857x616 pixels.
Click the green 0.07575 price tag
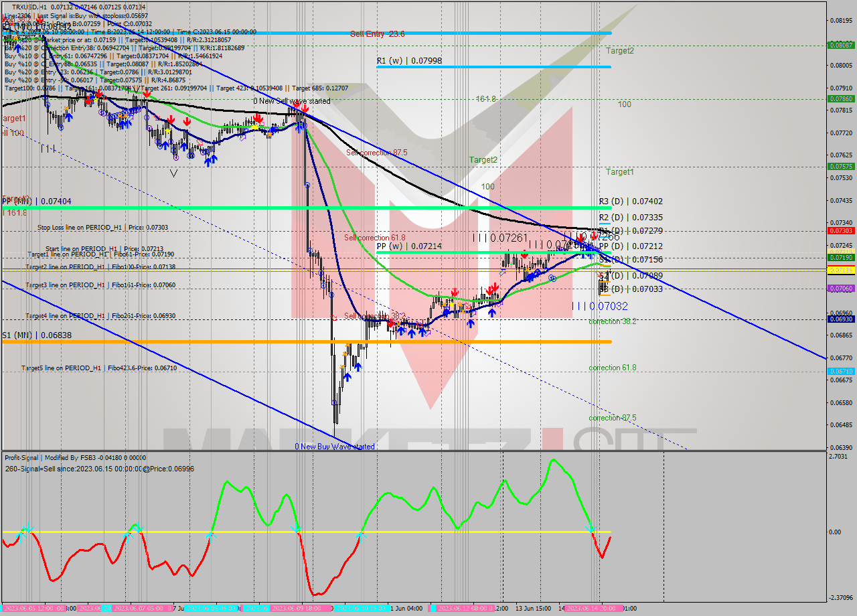[x=841, y=166]
